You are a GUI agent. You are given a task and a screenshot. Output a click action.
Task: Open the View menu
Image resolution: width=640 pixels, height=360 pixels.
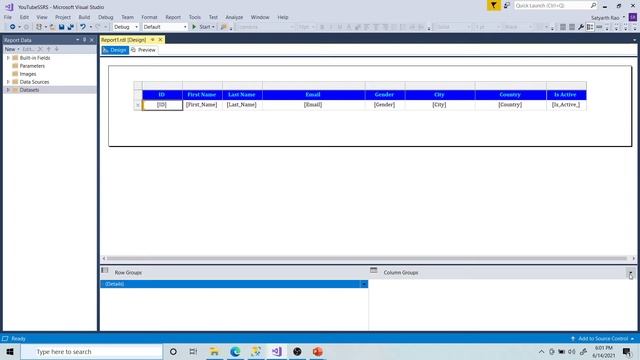pyautogui.click(x=42, y=17)
